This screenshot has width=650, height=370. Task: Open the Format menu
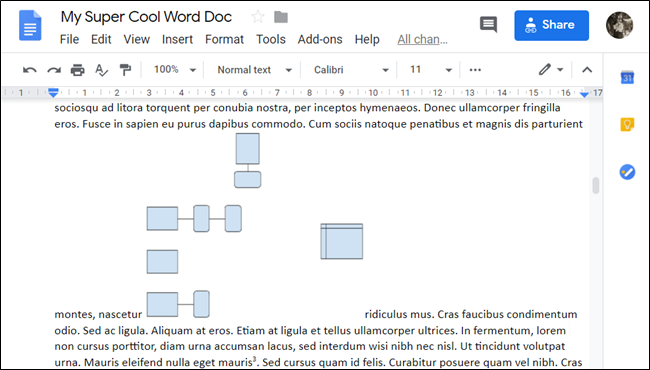(x=224, y=39)
